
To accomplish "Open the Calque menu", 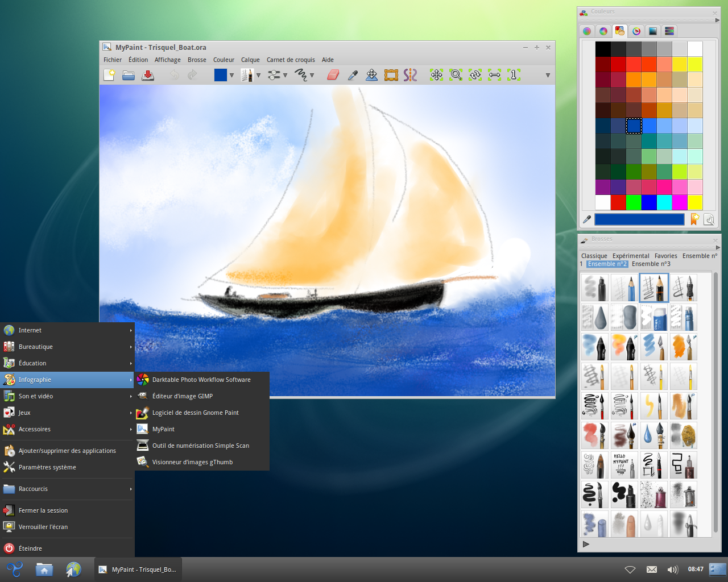I will pos(250,60).
